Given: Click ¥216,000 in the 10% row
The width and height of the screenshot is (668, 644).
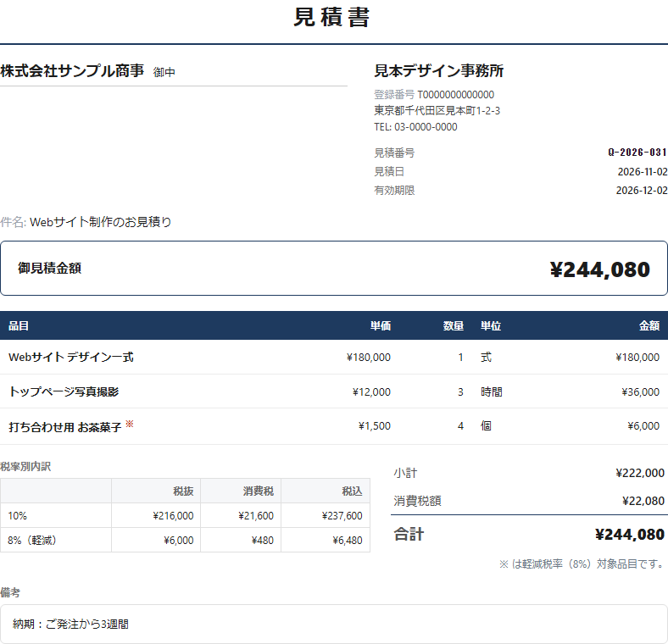Looking at the screenshot, I should click(173, 516).
